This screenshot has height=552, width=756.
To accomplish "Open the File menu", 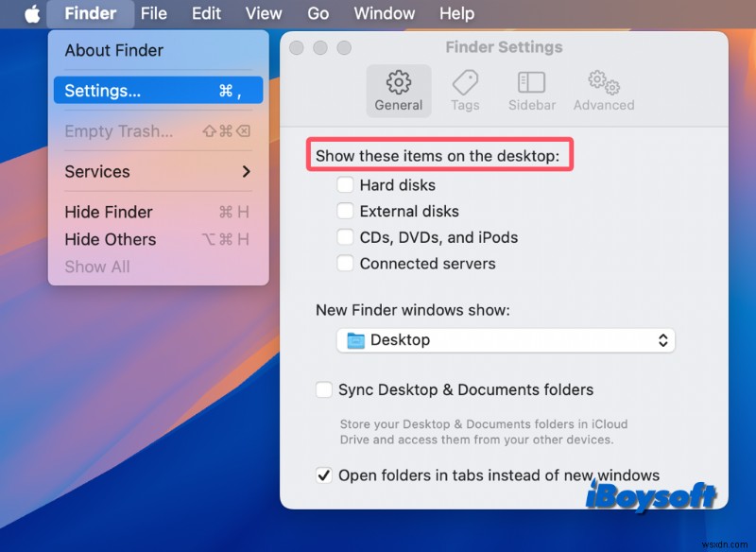I will [154, 13].
